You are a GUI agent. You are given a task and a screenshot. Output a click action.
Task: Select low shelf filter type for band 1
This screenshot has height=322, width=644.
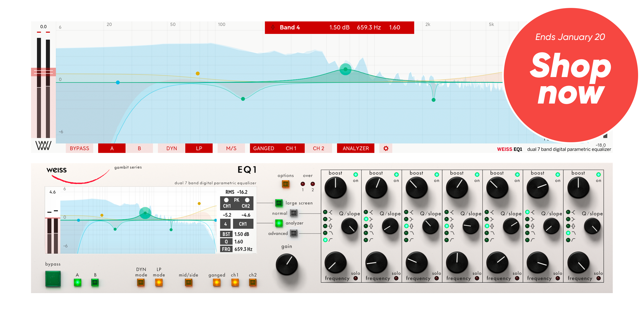[325, 219]
